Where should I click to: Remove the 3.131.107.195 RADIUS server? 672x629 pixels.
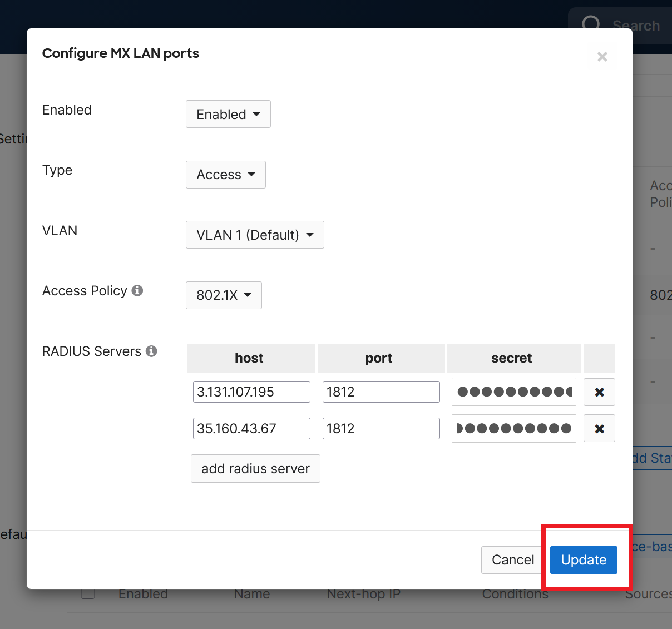tap(599, 392)
